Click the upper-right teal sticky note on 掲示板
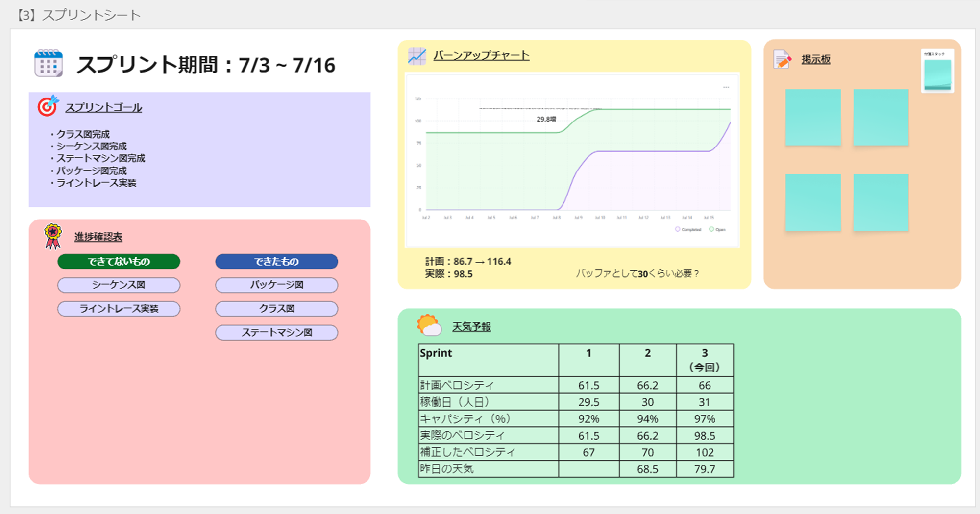980x514 pixels. pos(881,117)
